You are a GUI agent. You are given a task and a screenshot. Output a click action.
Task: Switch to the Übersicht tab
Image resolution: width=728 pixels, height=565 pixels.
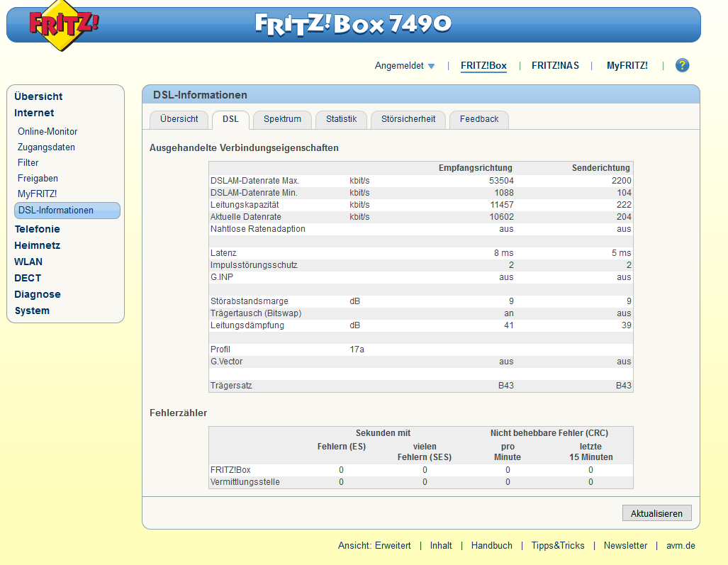coord(179,119)
